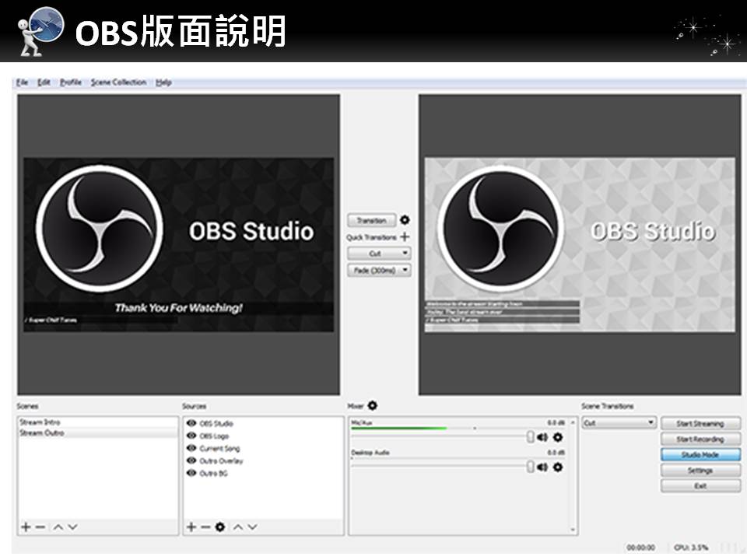The width and height of the screenshot is (747, 560).
Task: Click mixer scrollbar down arrow
Action: tap(573, 530)
